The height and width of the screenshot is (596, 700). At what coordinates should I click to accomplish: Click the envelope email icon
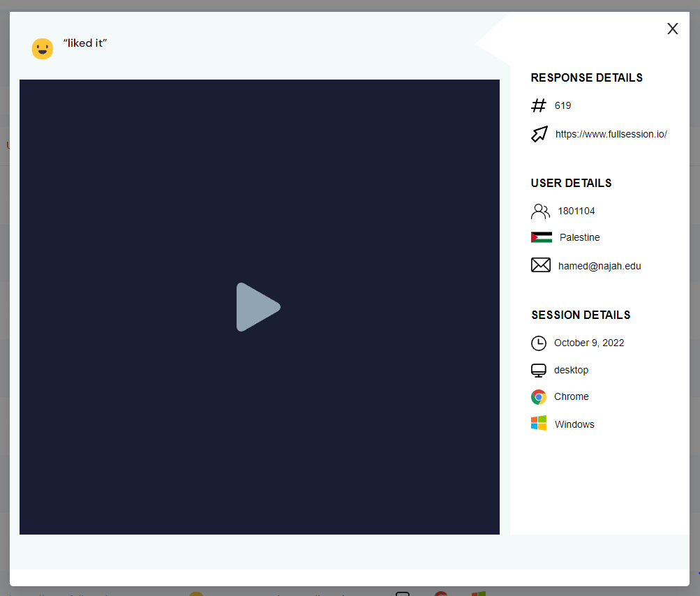541,265
